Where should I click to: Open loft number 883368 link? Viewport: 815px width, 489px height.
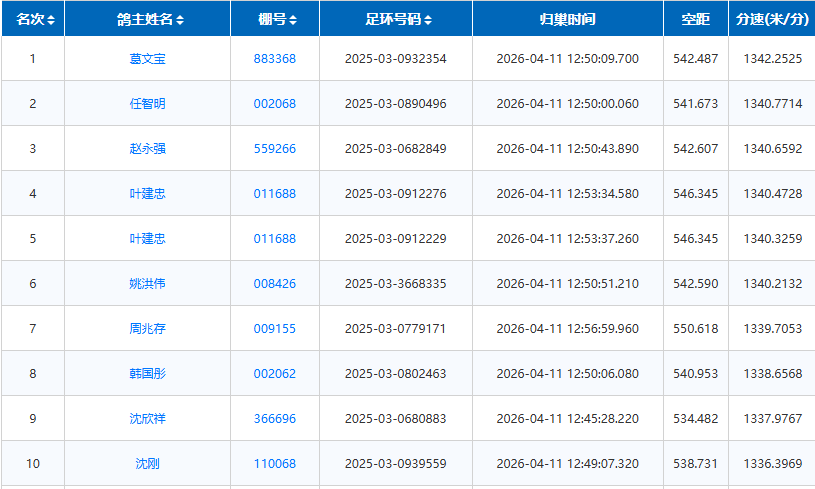(275, 59)
